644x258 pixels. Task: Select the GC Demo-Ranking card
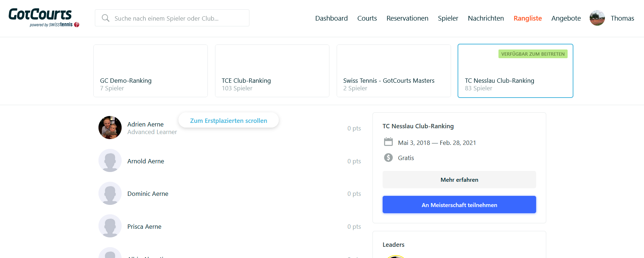pyautogui.click(x=151, y=71)
